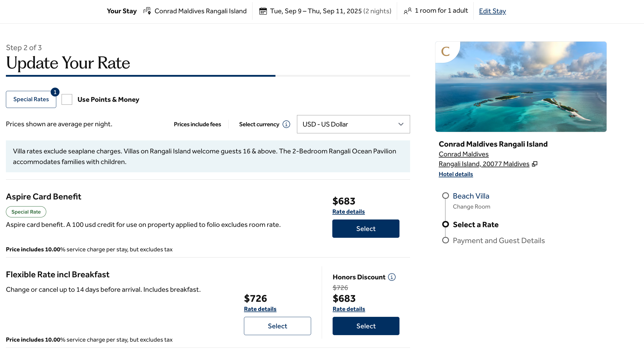Screen dimensions: 644x354
Task: Click the Edit Stay link
Action: pos(492,11)
